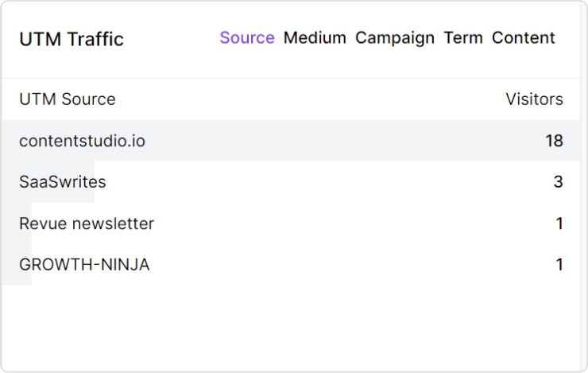The height and width of the screenshot is (373, 588).
Task: Click the UTM Source column header
Action: (68, 99)
